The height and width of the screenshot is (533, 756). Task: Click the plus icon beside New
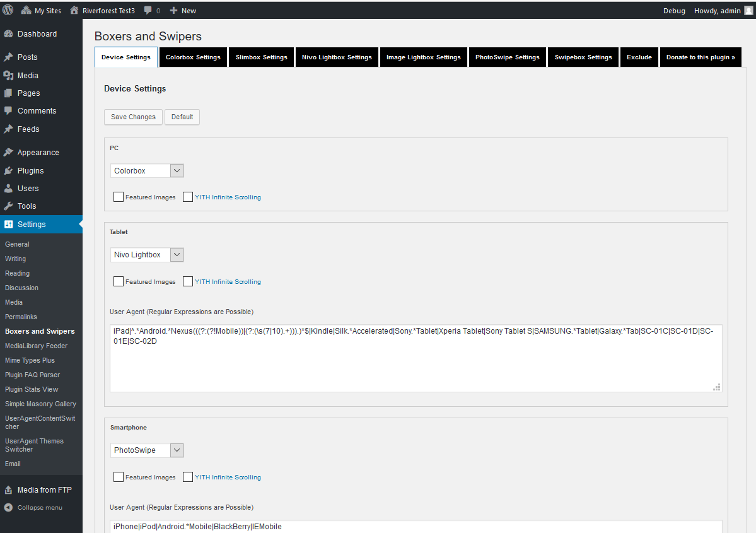point(173,11)
